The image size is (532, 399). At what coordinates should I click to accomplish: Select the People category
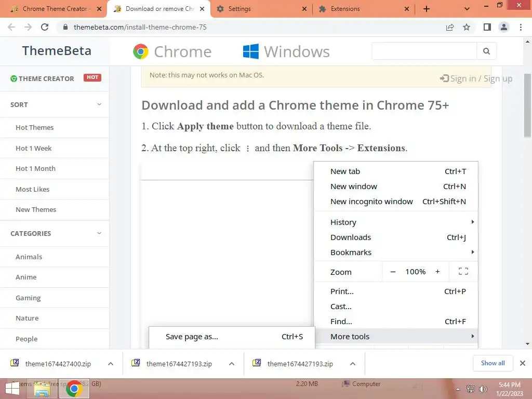26,339
